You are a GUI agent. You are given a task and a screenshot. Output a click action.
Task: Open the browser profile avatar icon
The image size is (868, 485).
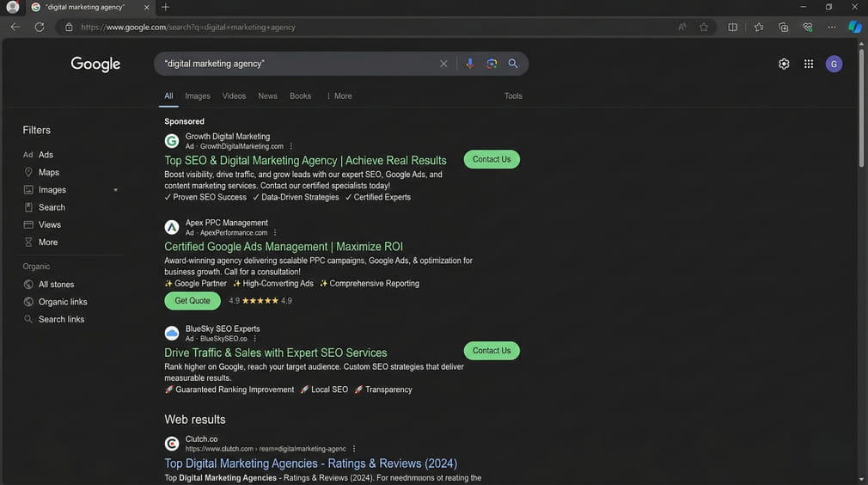(x=12, y=7)
